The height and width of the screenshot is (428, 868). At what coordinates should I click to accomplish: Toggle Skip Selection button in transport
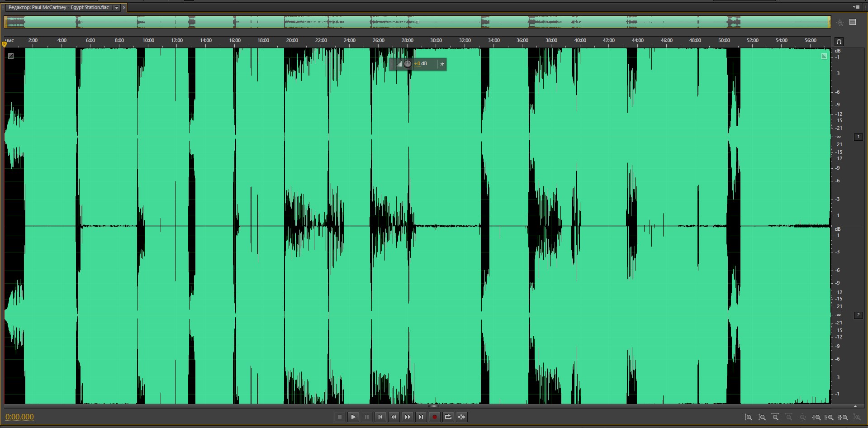pos(462,417)
